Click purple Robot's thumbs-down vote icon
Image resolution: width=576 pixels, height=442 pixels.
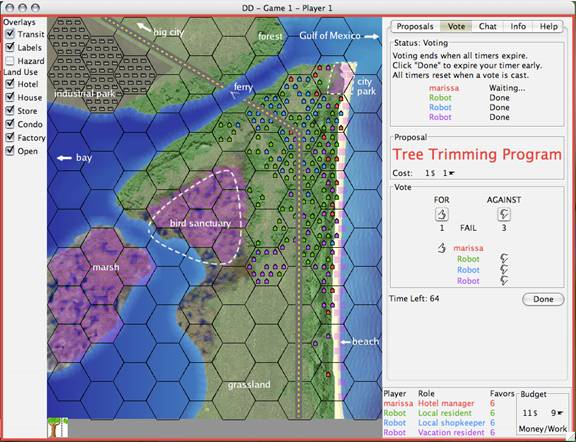coord(504,281)
